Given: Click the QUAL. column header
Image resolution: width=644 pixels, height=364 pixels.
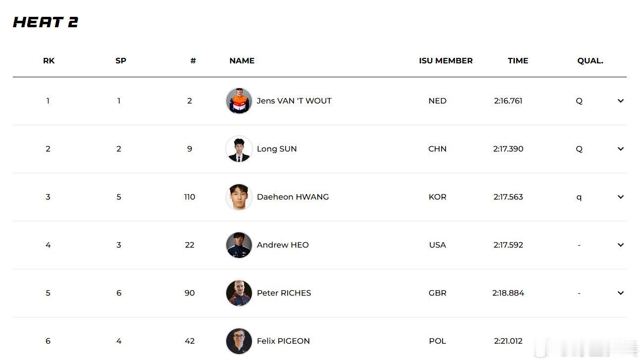Looking at the screenshot, I should (590, 61).
